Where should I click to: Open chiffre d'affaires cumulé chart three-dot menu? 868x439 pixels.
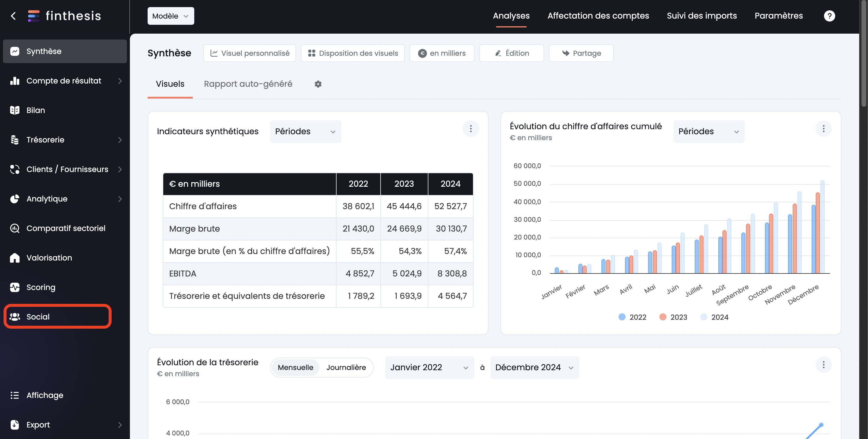click(823, 129)
